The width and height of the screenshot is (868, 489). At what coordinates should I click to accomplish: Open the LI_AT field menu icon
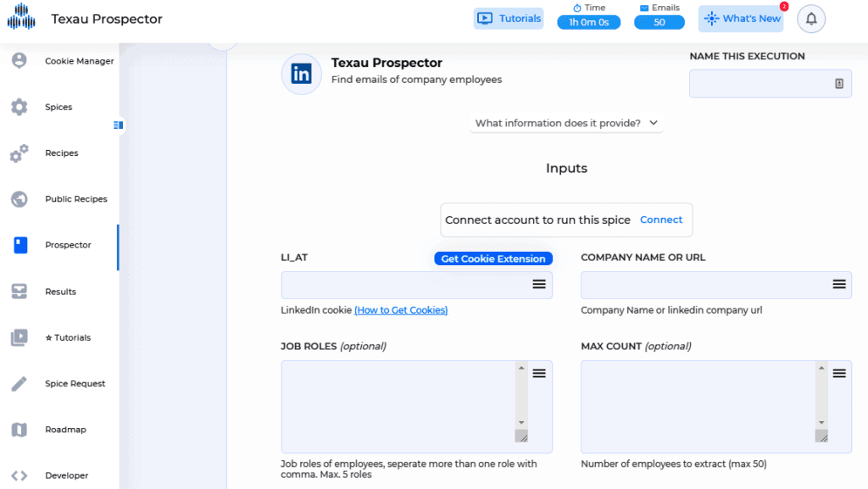coord(539,284)
